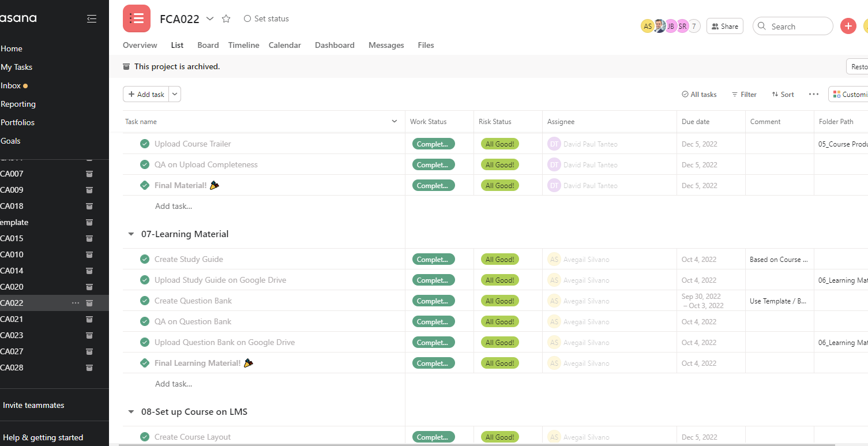Screen dimensions: 868x446
Task: Open My Tasks in the sidebar
Action: (x=16, y=67)
